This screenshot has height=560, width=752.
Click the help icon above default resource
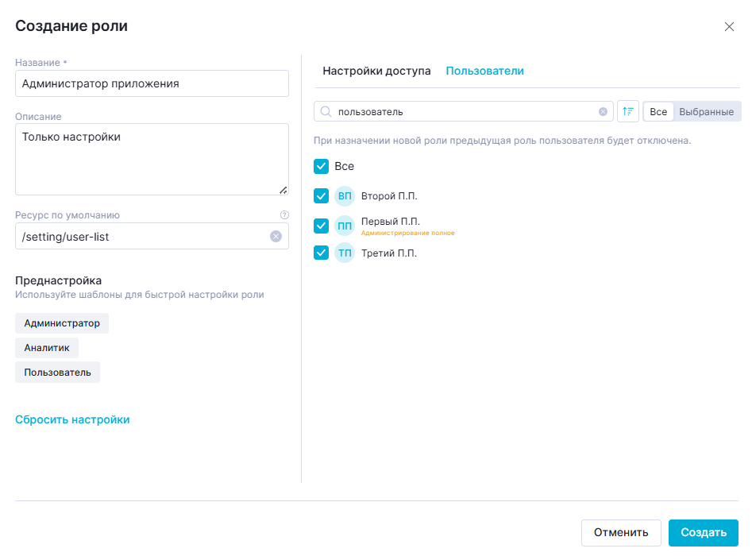[284, 214]
